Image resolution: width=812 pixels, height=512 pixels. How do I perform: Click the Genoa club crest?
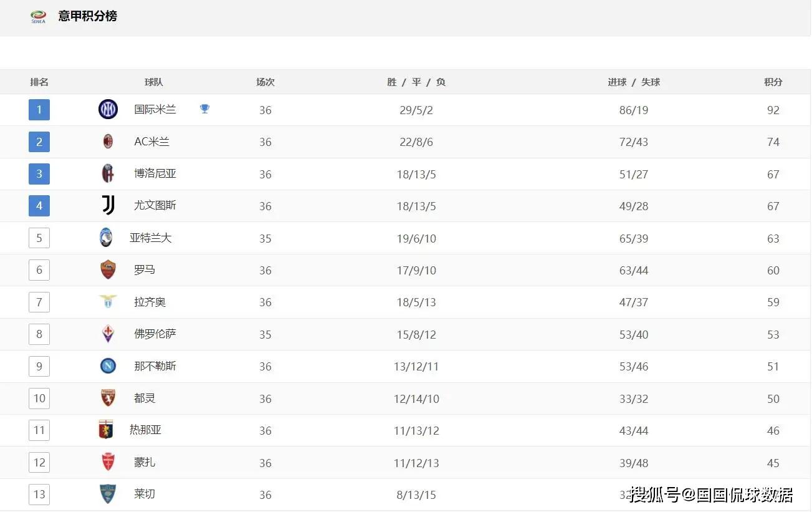[x=106, y=430]
